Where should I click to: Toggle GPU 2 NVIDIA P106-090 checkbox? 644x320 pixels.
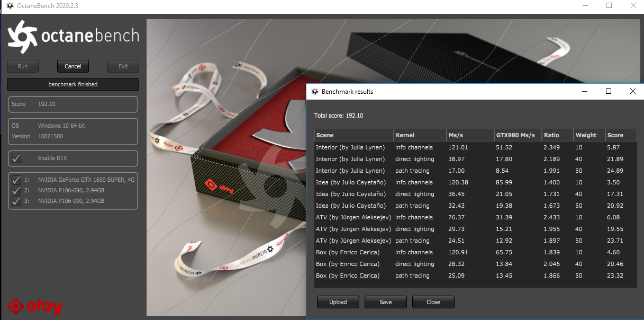pyautogui.click(x=16, y=190)
